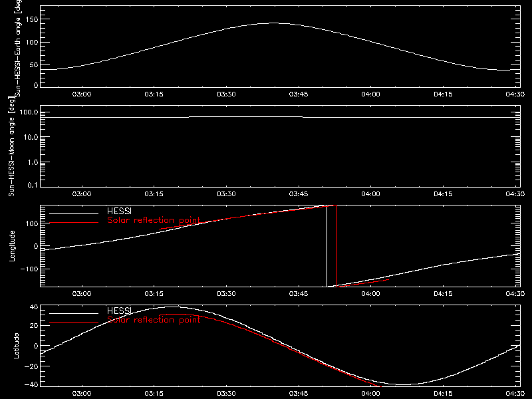532x399 pixels.
Task: Click the 50 tick of the Earth angle plot
Action: click(x=34, y=65)
